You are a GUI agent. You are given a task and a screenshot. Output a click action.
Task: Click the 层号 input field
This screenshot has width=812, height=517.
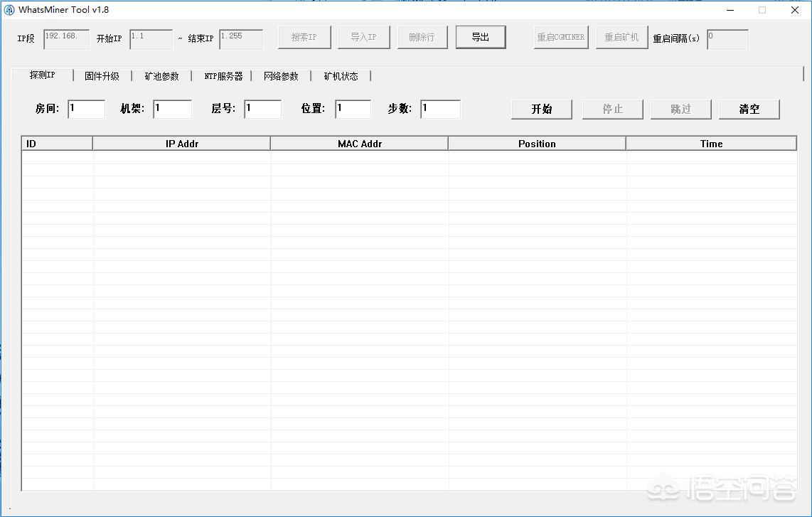[262, 109]
